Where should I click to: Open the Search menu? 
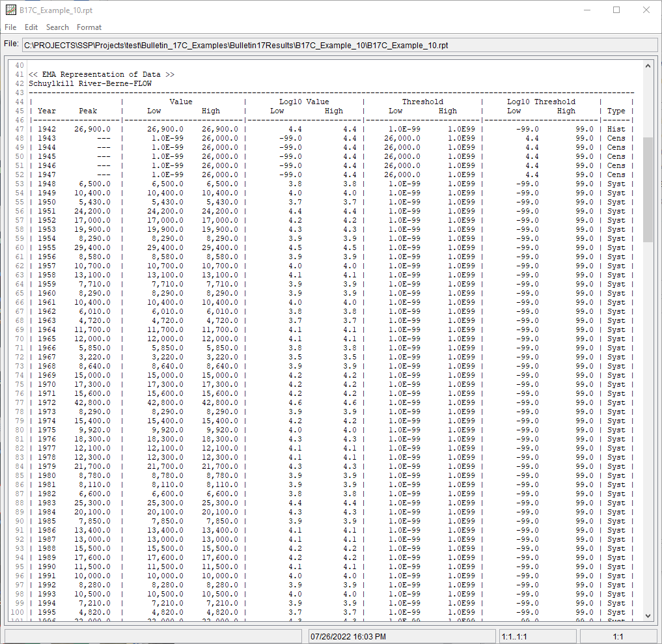pos(57,27)
